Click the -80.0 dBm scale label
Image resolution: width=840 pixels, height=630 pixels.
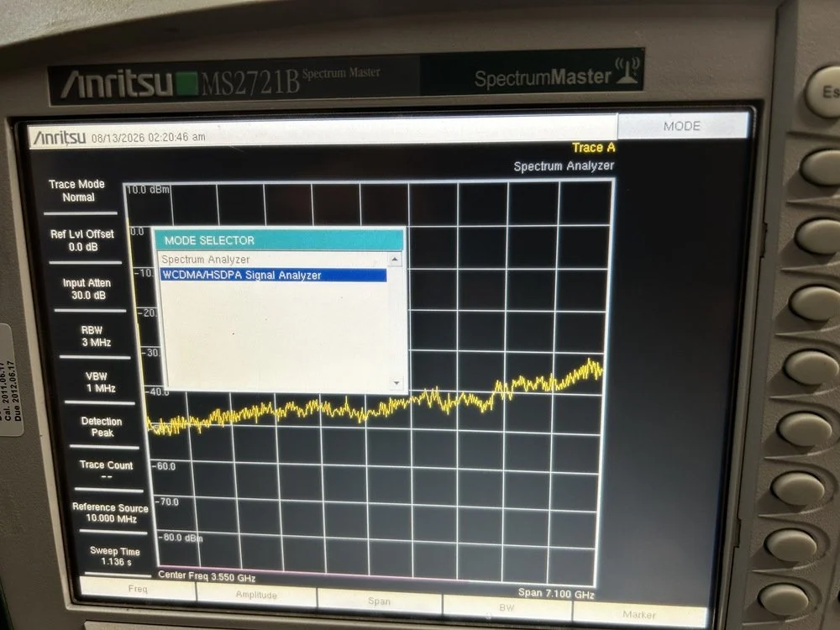[x=181, y=538]
